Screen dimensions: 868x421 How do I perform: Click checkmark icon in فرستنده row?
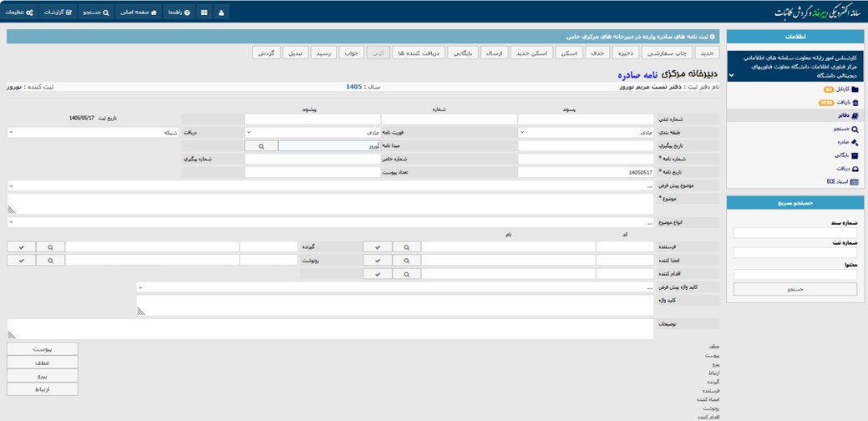point(378,246)
